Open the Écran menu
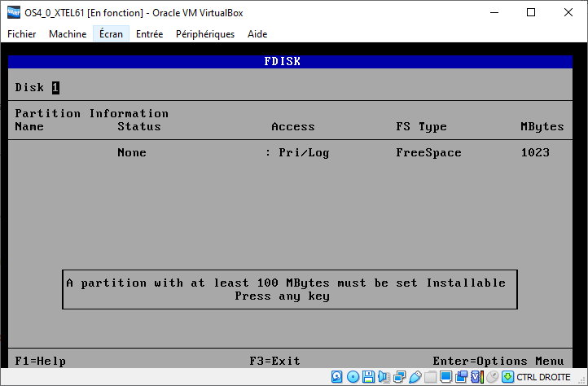 pos(111,34)
